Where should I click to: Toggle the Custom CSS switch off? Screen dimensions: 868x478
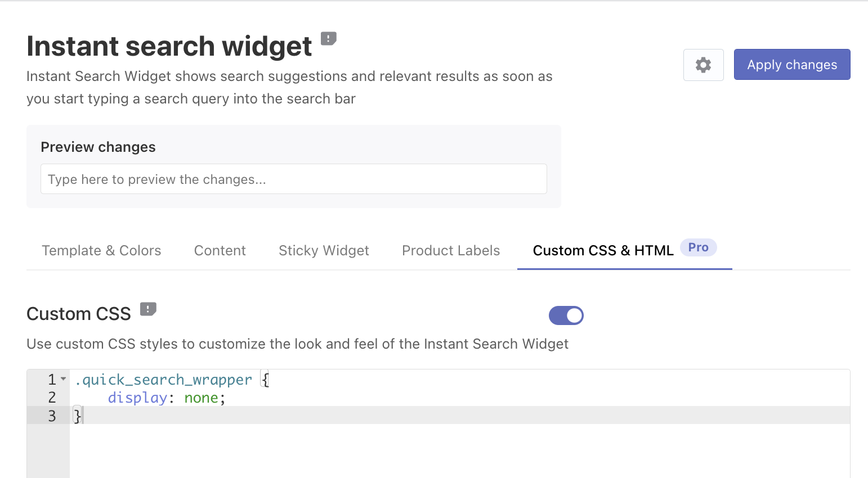click(566, 315)
